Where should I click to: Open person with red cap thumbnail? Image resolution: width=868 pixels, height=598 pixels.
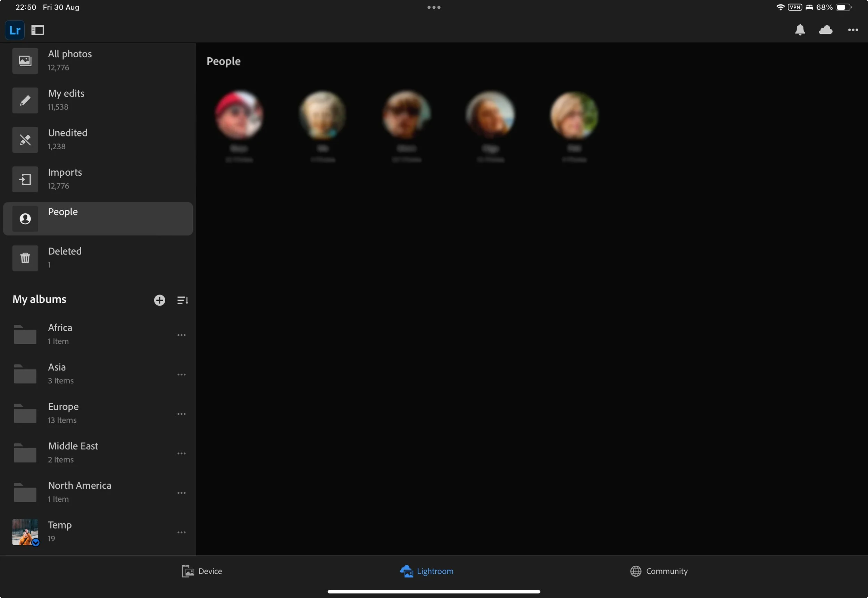(239, 115)
